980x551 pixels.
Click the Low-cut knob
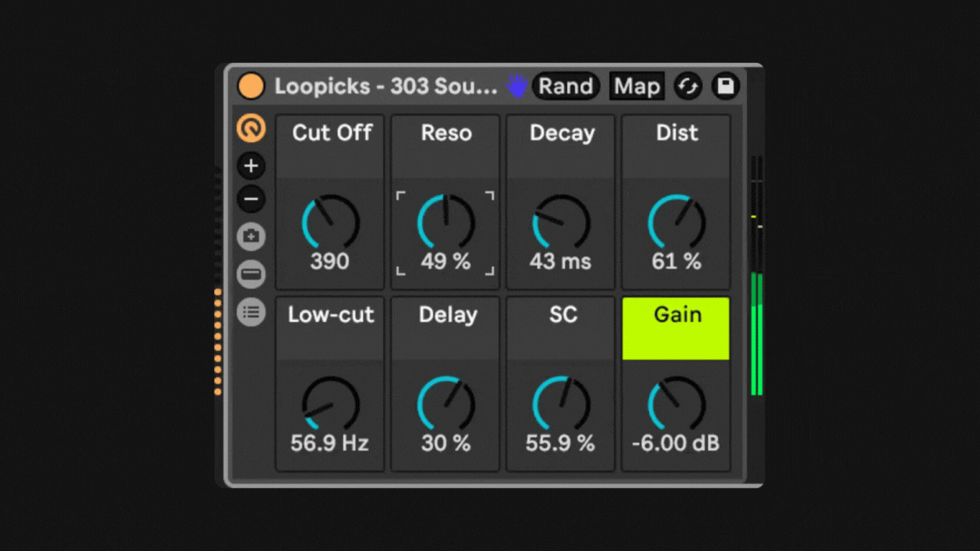[331, 404]
